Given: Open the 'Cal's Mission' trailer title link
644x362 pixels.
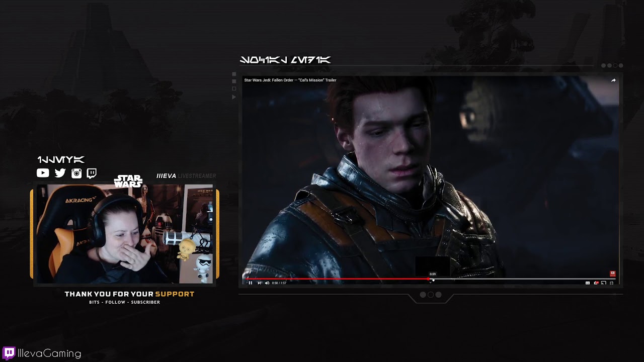Looking at the screenshot, I should (x=290, y=80).
